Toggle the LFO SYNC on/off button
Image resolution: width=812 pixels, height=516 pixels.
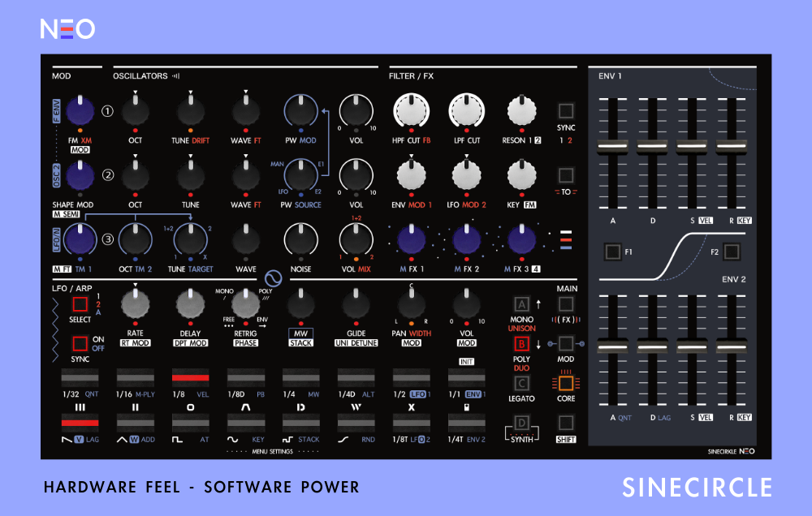point(80,344)
